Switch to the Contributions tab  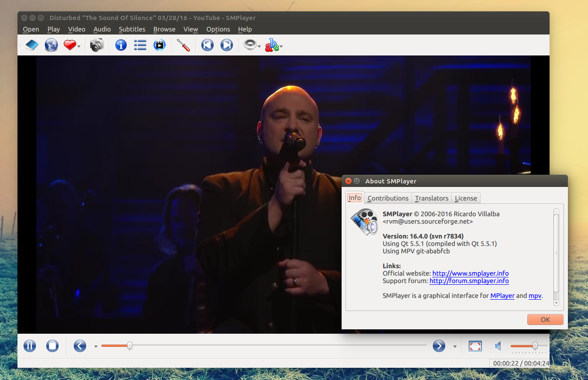pos(388,198)
